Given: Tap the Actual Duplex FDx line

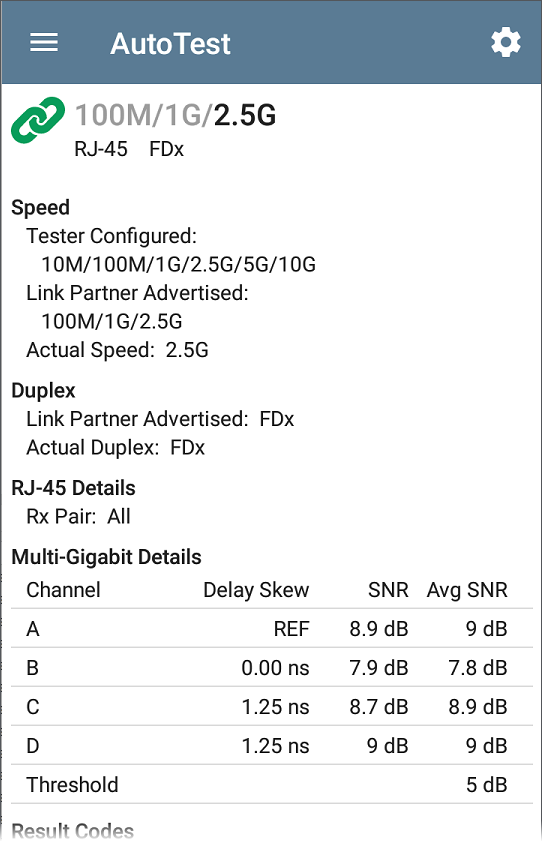Looking at the screenshot, I should [115, 448].
